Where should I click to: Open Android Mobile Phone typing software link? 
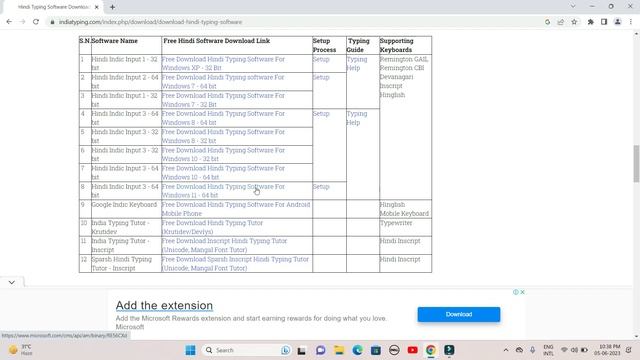(236, 209)
